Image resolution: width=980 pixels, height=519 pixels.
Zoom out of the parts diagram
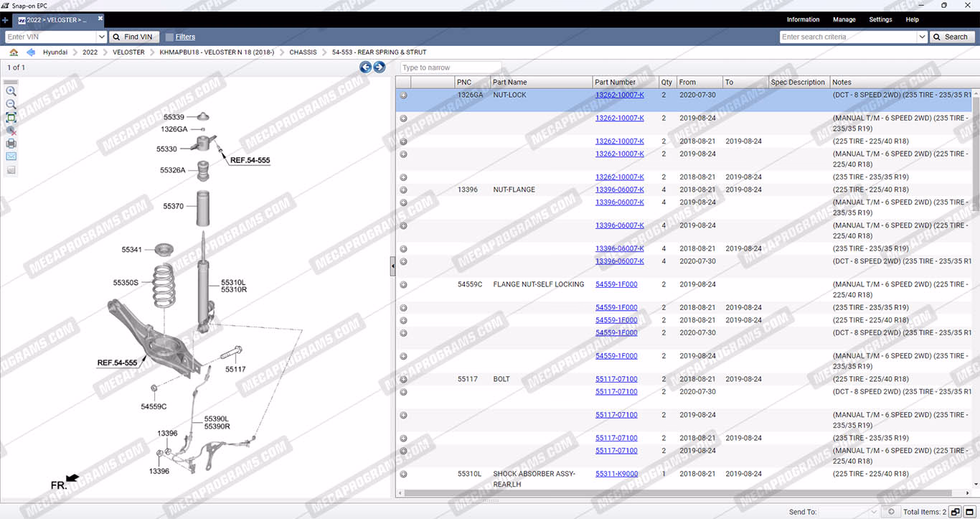click(x=11, y=104)
